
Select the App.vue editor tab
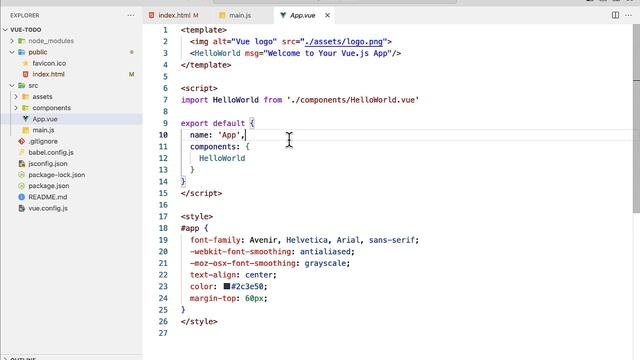[302, 16]
